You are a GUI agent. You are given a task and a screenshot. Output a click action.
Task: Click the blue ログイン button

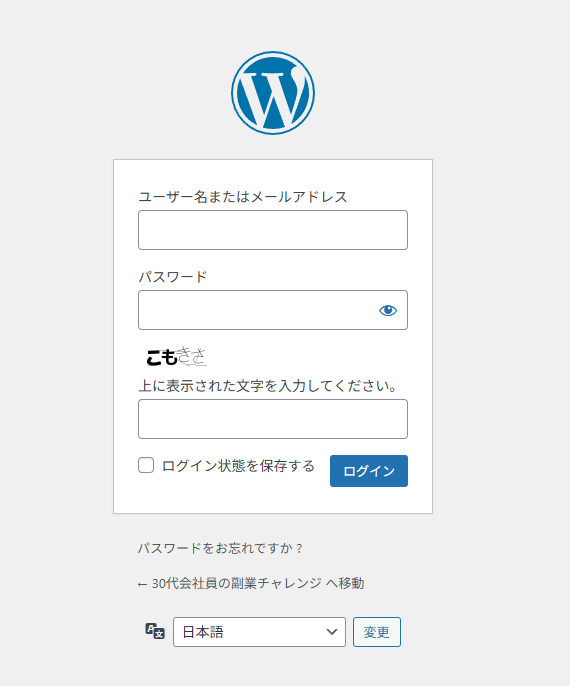369,471
